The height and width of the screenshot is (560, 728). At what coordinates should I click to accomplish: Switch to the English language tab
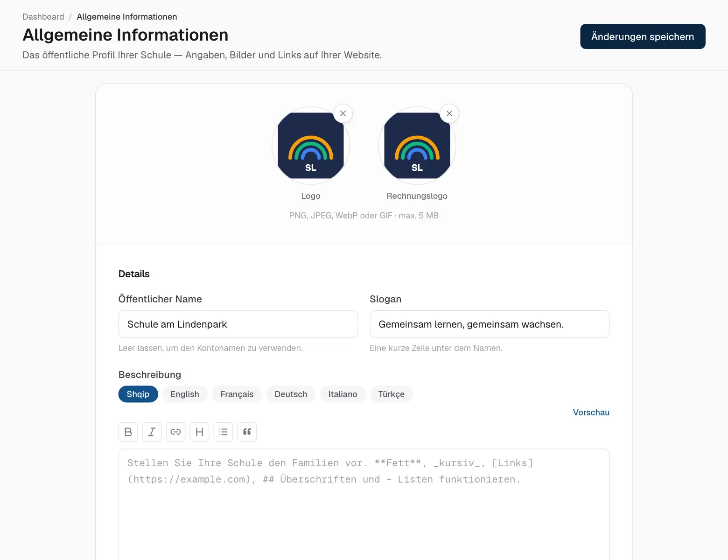185,394
